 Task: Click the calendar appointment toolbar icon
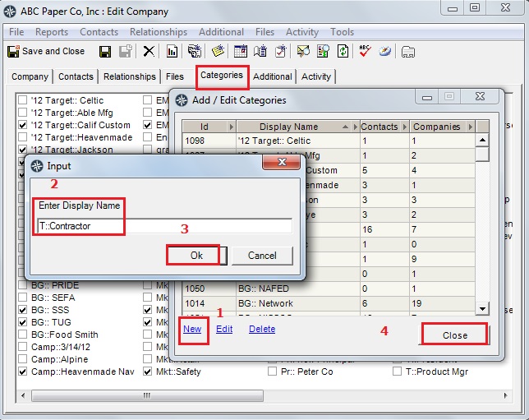241,52
